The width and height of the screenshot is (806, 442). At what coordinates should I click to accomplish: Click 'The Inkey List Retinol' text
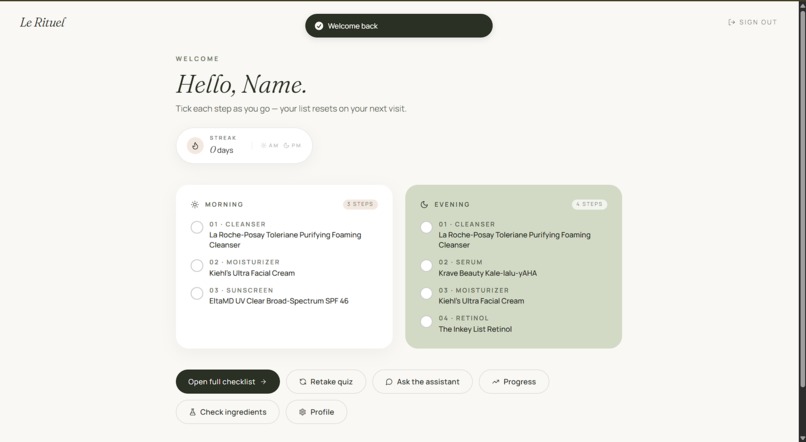[475, 329]
